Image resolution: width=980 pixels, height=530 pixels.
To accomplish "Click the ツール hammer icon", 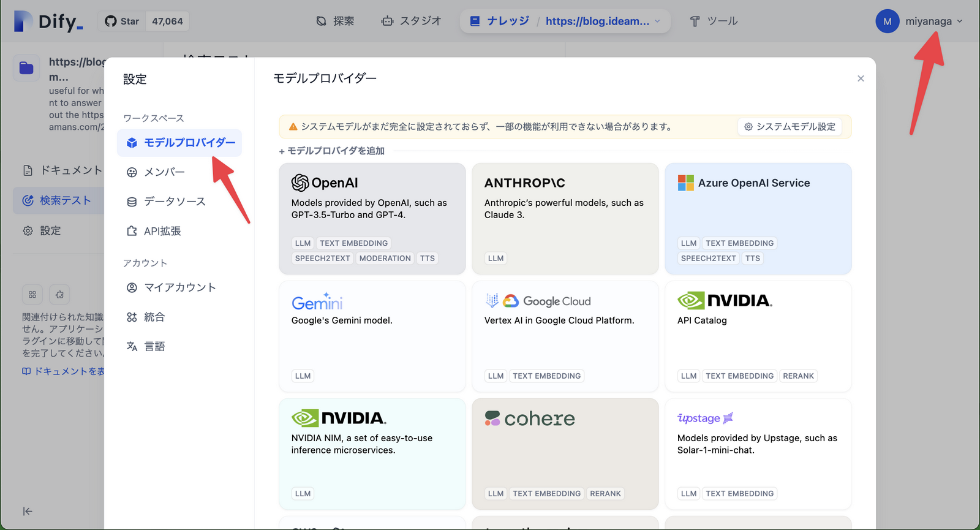I will [695, 21].
